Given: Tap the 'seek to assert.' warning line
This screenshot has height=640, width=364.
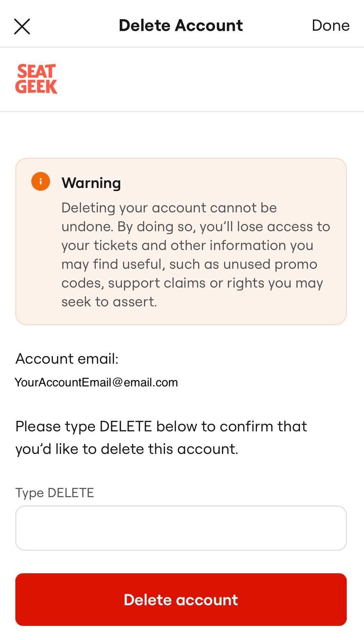Looking at the screenshot, I should point(109,302).
